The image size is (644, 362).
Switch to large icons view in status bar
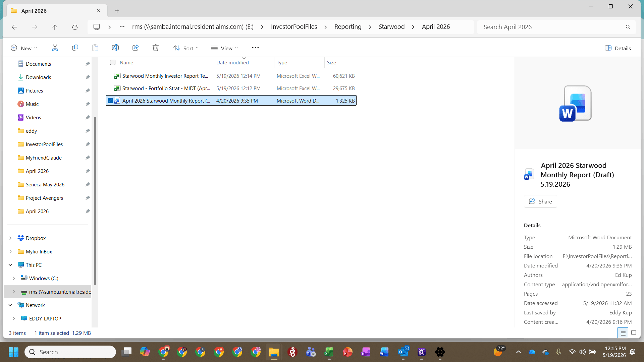pos(634,333)
